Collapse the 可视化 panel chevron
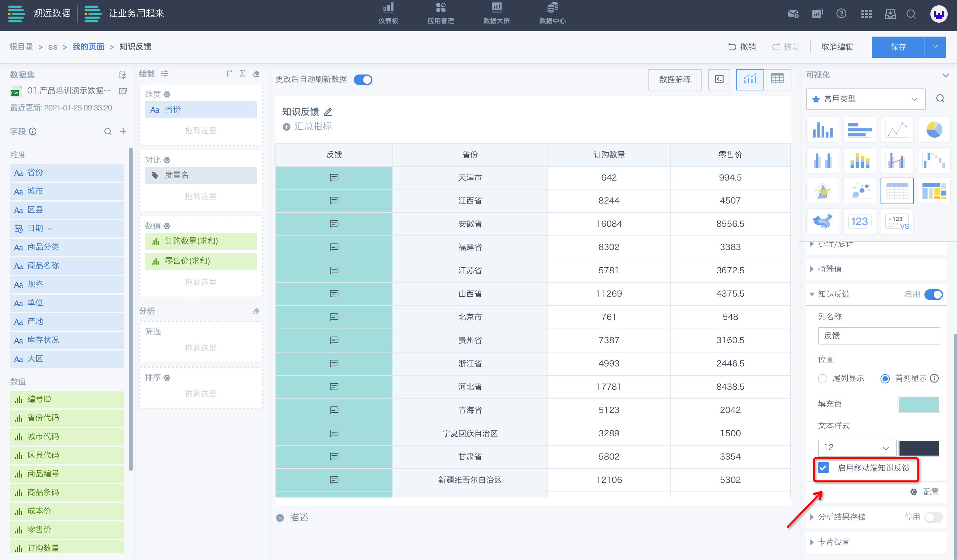The height and width of the screenshot is (560, 957). (946, 75)
